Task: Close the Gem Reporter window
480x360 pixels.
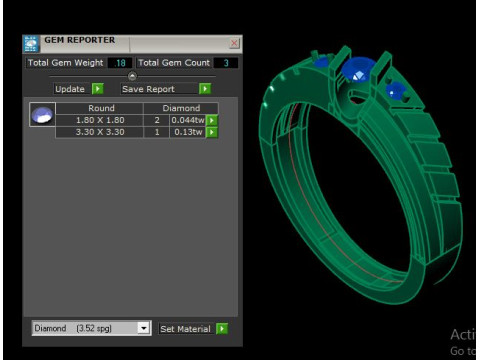Action: click(234, 43)
